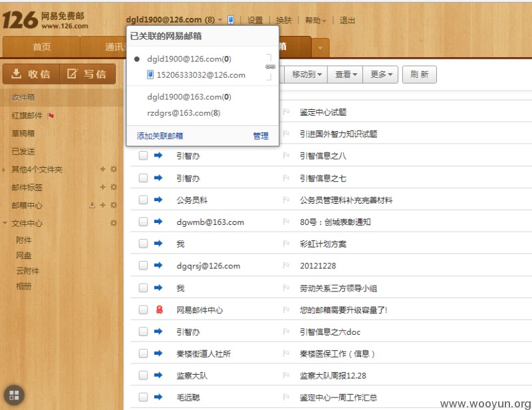Switch to the 首页 tab
Viewport: 532px width, 410px height.
click(41, 47)
